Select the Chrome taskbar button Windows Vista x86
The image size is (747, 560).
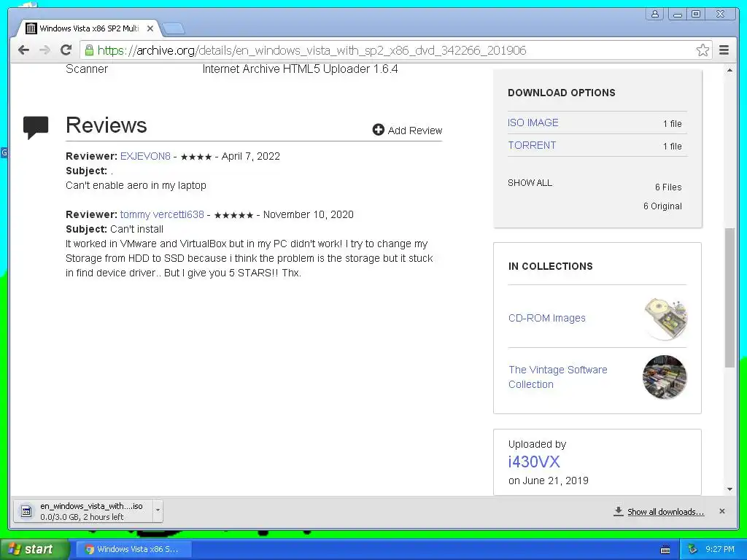tap(135, 549)
